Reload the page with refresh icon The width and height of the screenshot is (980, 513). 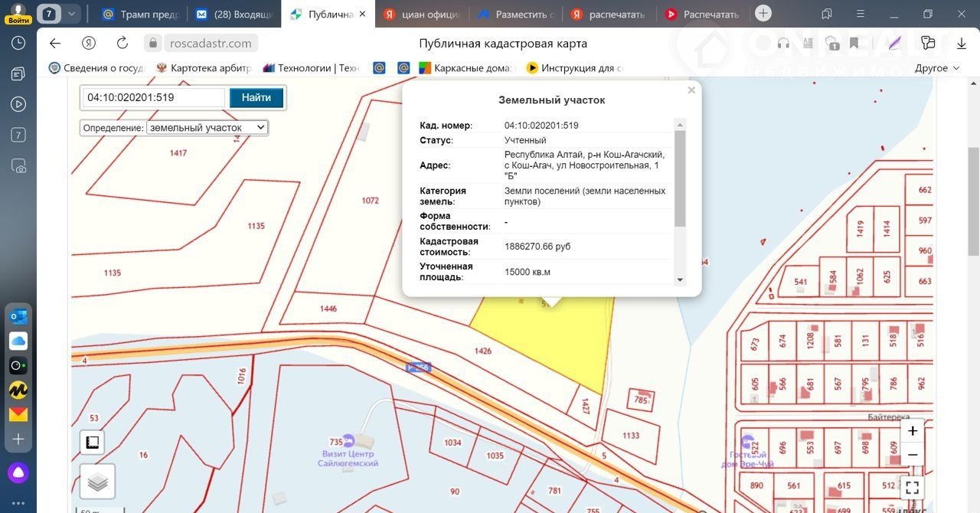click(122, 44)
